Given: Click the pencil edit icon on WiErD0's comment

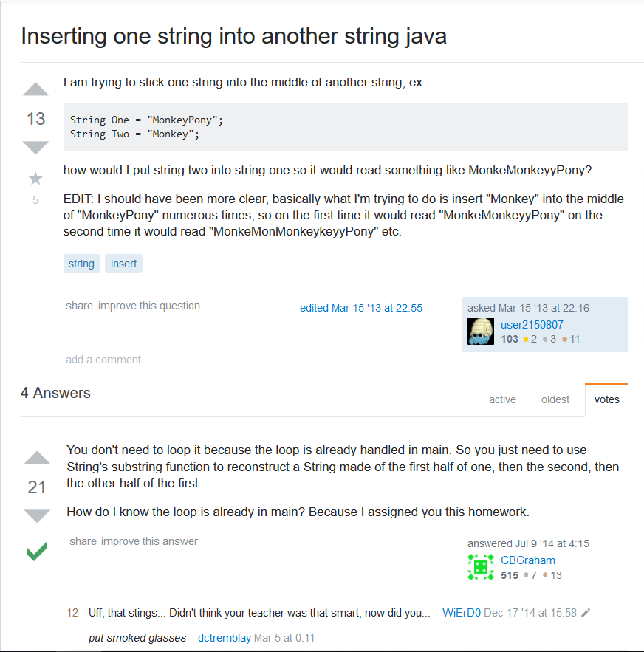Looking at the screenshot, I should pos(586,613).
